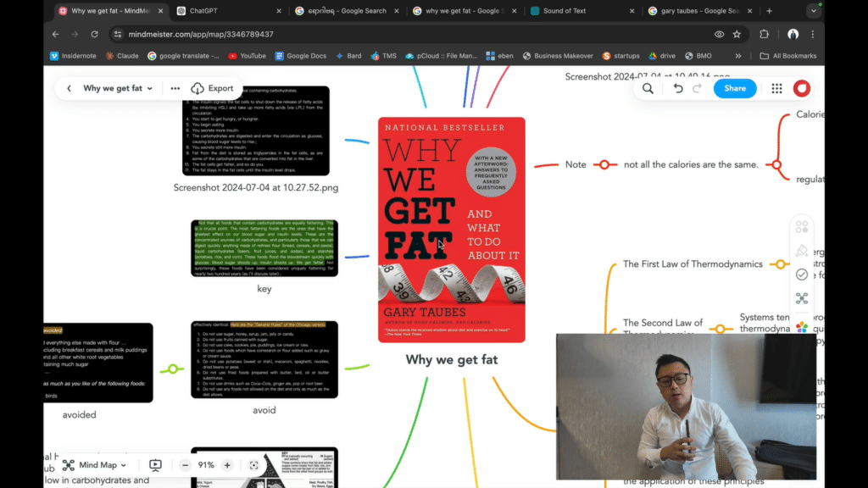Open the YouTube bookmark
Screen dimensions: 868x488
click(247, 56)
